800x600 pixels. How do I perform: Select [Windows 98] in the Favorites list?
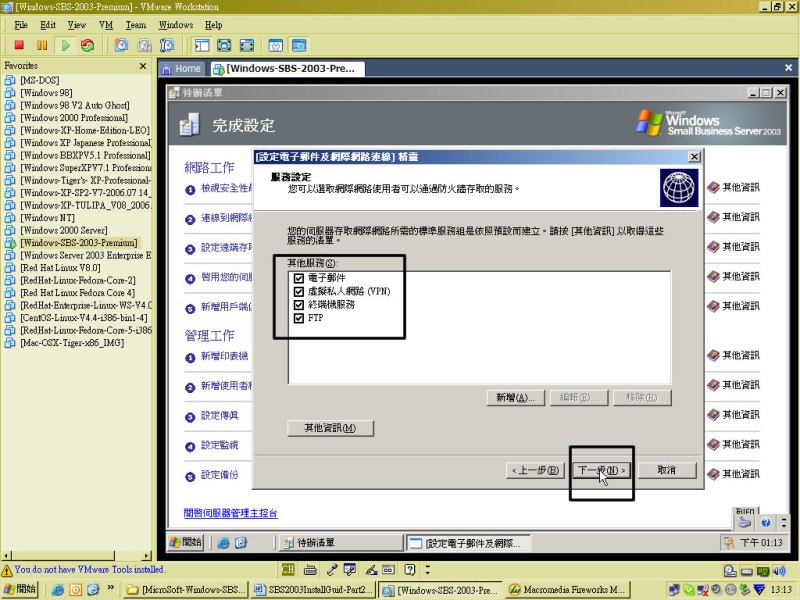[x=46, y=93]
